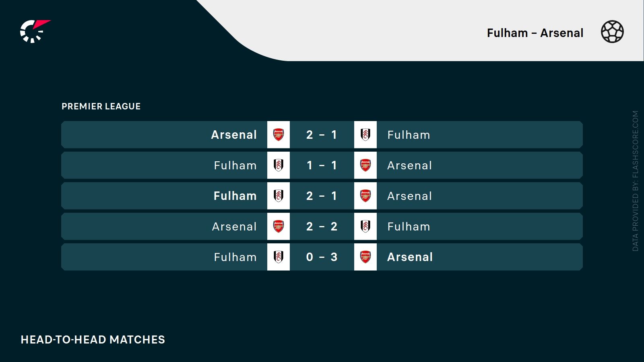Click the PREMIER LEAGUE heading

101,107
